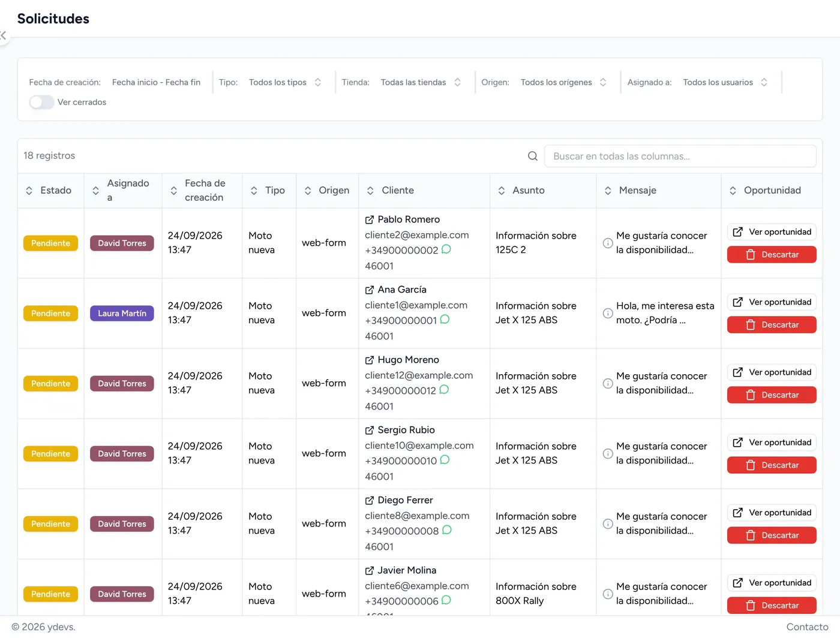Image resolution: width=840 pixels, height=638 pixels.
Task: Click Pendiente badge in Diego Ferrer row
Action: click(x=50, y=523)
